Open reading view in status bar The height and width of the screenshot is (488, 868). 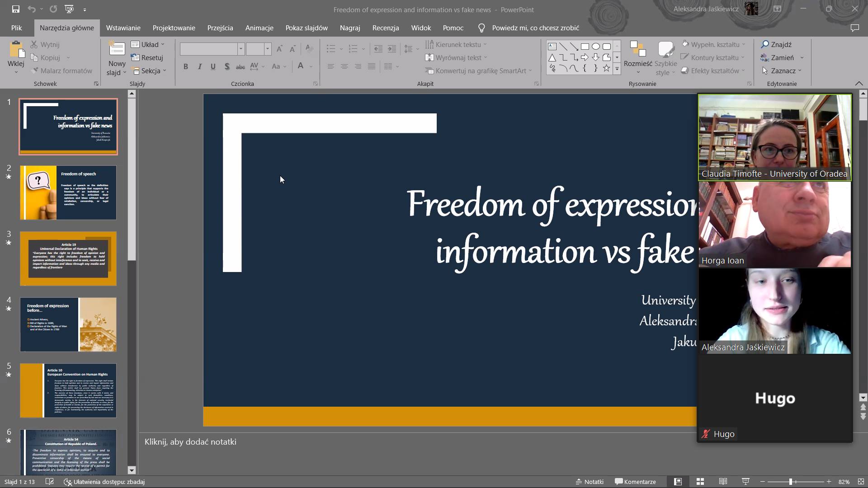tap(723, 482)
